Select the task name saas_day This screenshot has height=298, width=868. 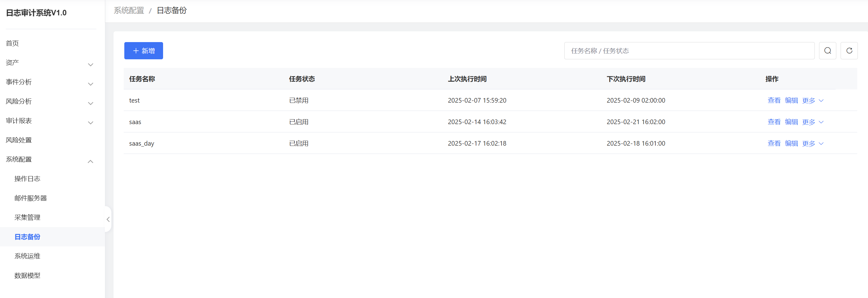(x=142, y=143)
